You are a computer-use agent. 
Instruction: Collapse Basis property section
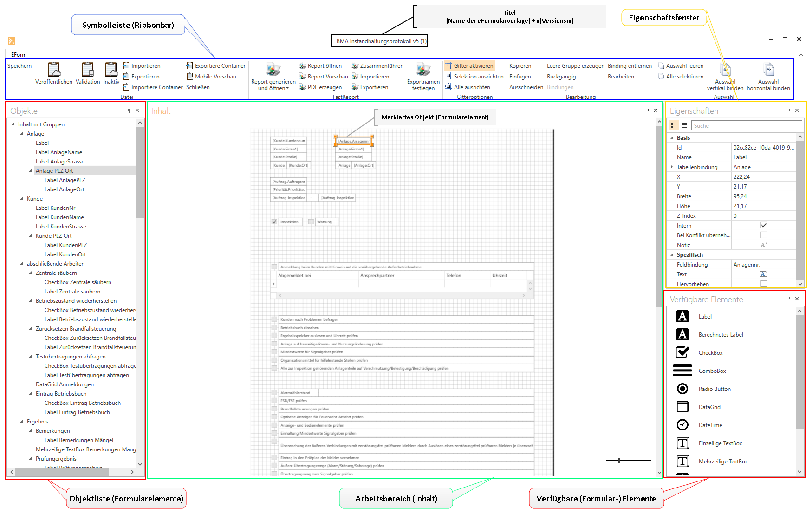672,138
